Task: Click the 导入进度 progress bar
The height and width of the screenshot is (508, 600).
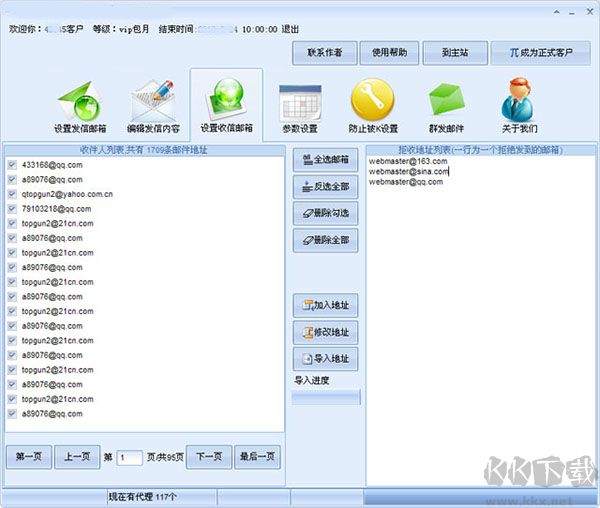Action: click(x=326, y=397)
